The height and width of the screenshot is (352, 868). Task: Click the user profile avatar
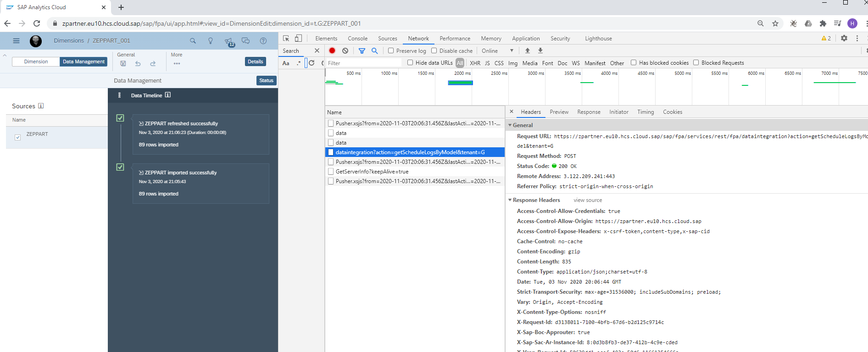pyautogui.click(x=36, y=41)
